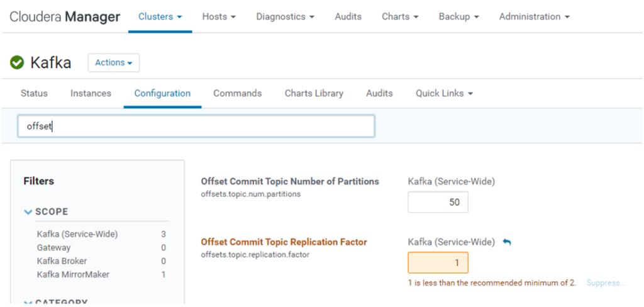This screenshot has height=307, width=644.
Task: Open the Hosts dropdown menu
Action: pos(219,16)
